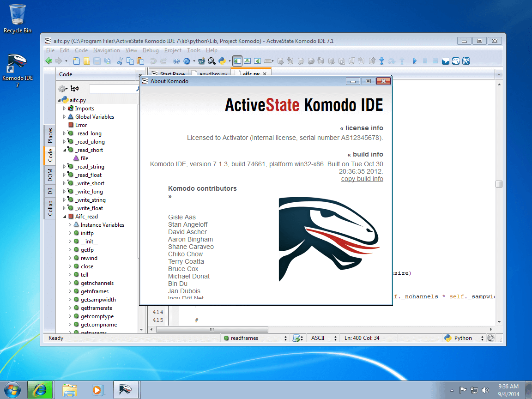Click the blue Step In debug arrow
The height and width of the screenshot is (399, 532).
[382, 61]
